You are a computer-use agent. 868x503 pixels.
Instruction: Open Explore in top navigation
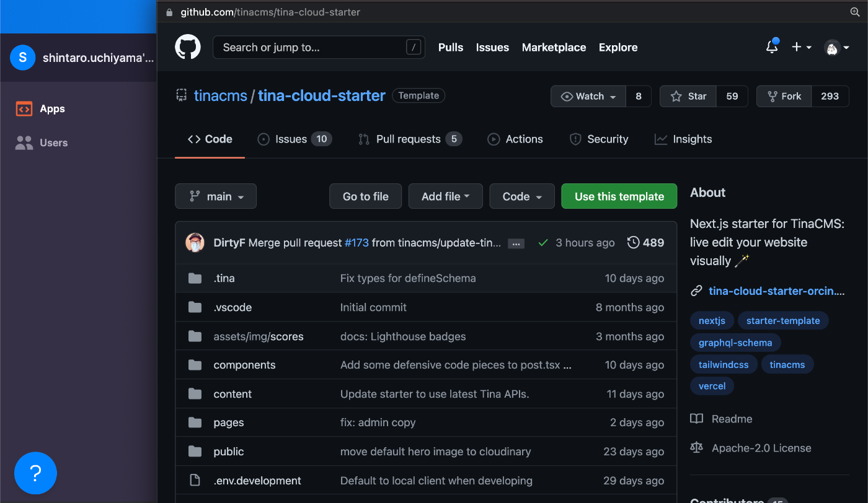[x=618, y=48]
